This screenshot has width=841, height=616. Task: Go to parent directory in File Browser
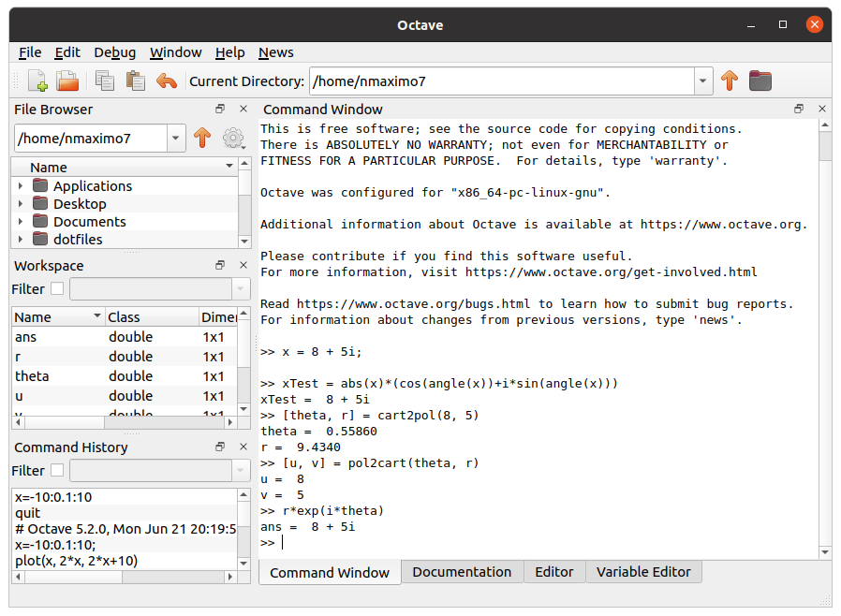pyautogui.click(x=202, y=139)
